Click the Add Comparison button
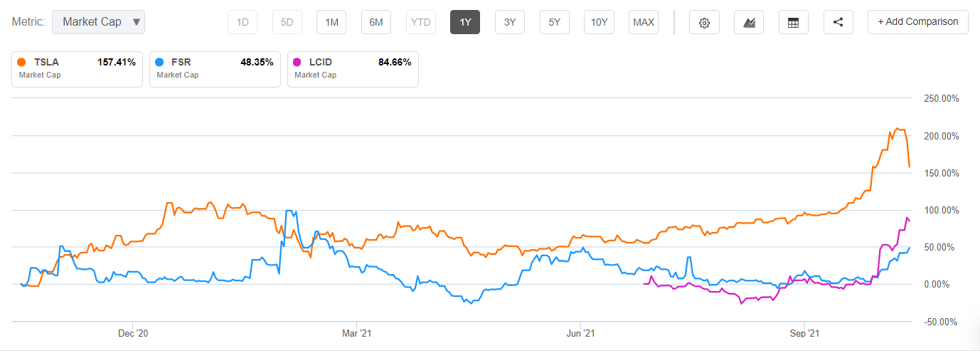 point(917,22)
